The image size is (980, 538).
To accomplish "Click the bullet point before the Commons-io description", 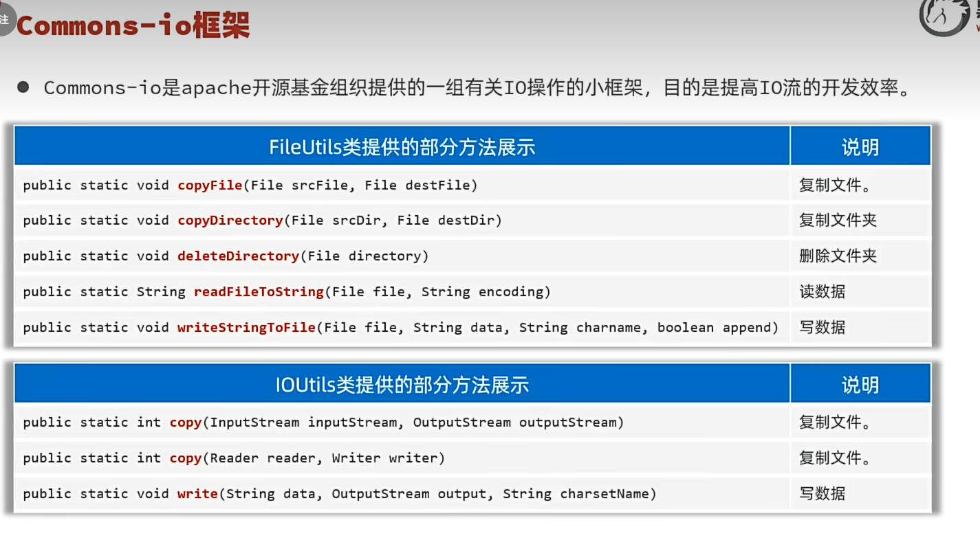I will (x=23, y=87).
